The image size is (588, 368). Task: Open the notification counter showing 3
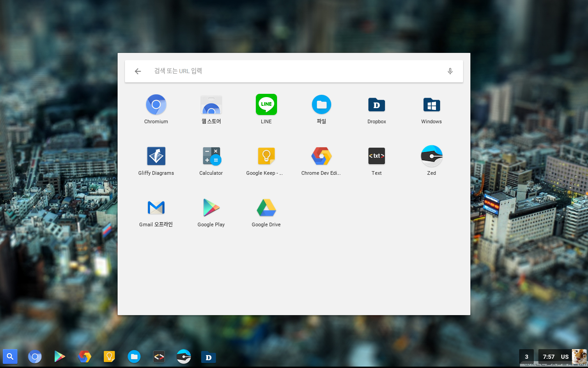[526, 356]
